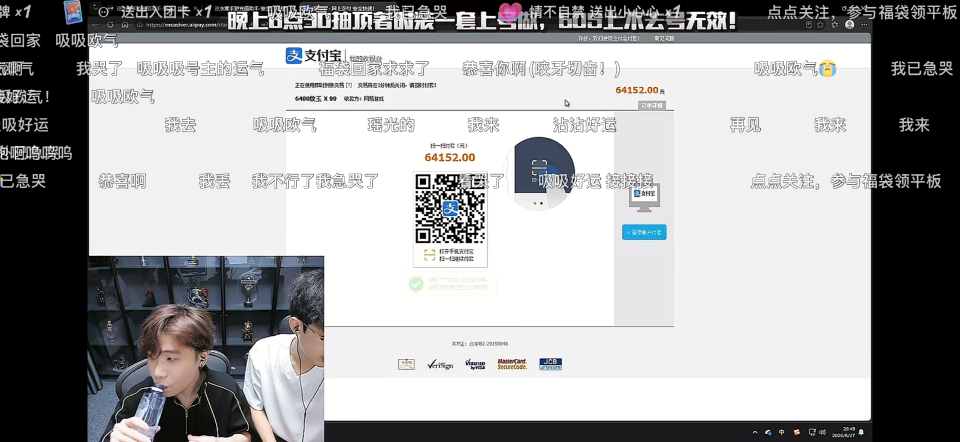This screenshot has height=442, width=960.
Task: Click the Verified by VISA badge
Action: click(475, 364)
